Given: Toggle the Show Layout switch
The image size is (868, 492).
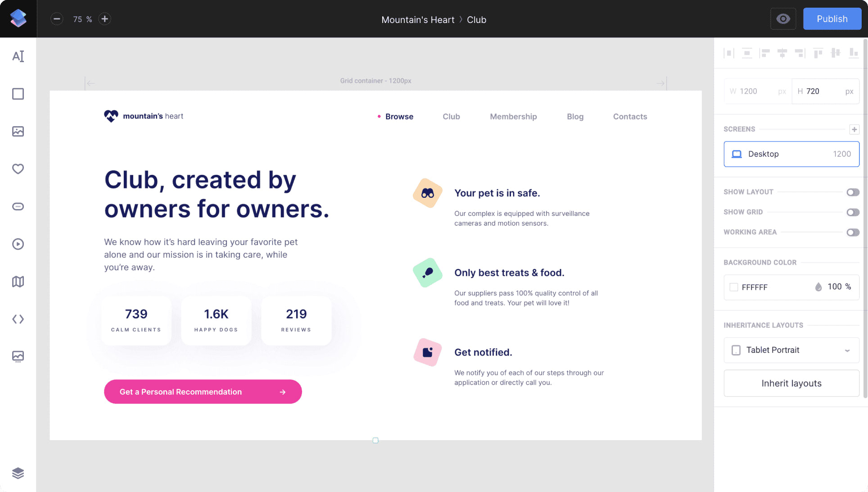Looking at the screenshot, I should pos(853,191).
